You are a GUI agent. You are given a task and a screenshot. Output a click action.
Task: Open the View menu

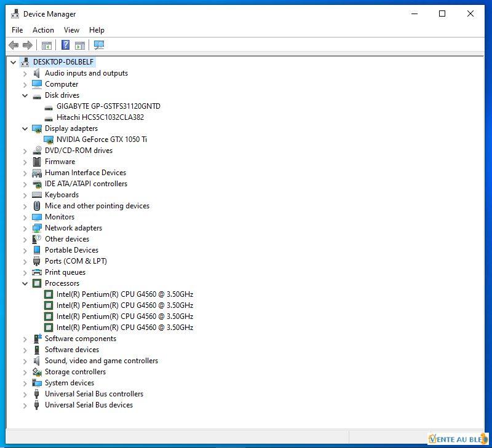tap(71, 30)
